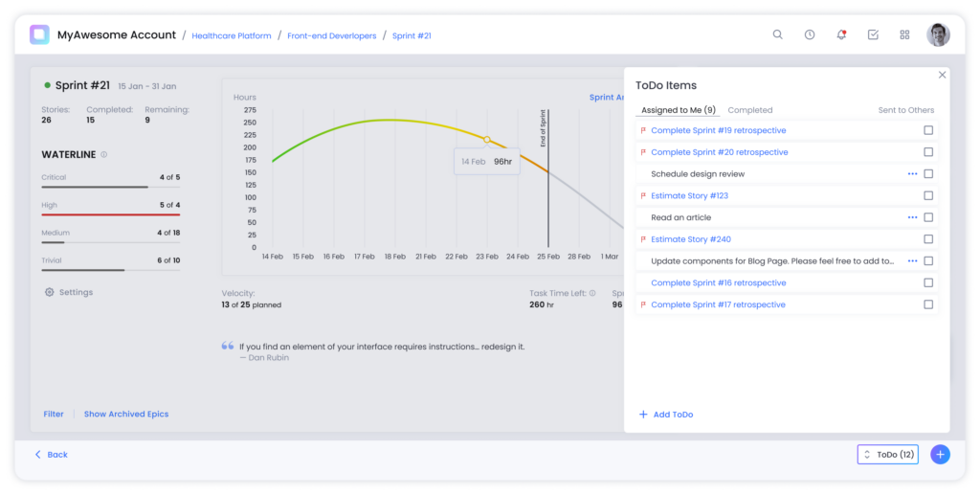Open the apps grid icon

[904, 34]
